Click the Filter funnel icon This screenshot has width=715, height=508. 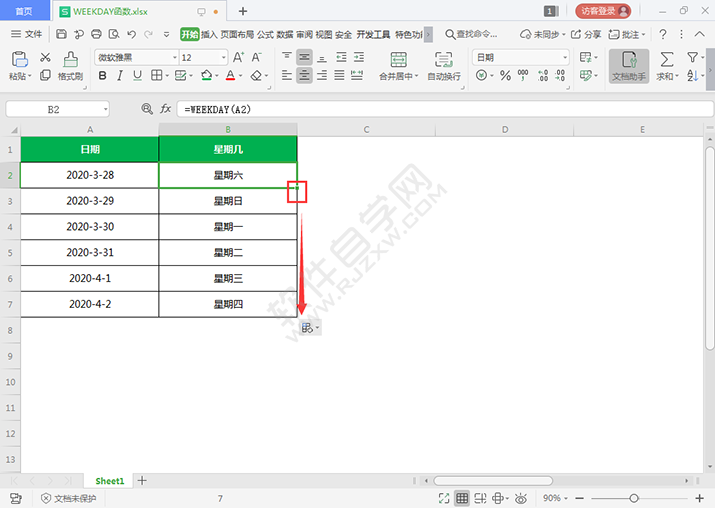click(693, 57)
